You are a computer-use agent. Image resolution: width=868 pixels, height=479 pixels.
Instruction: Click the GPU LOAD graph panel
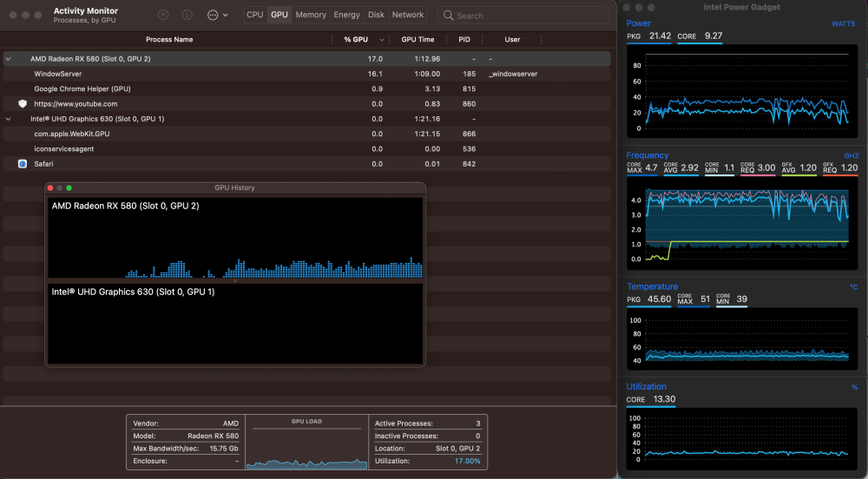(306, 442)
